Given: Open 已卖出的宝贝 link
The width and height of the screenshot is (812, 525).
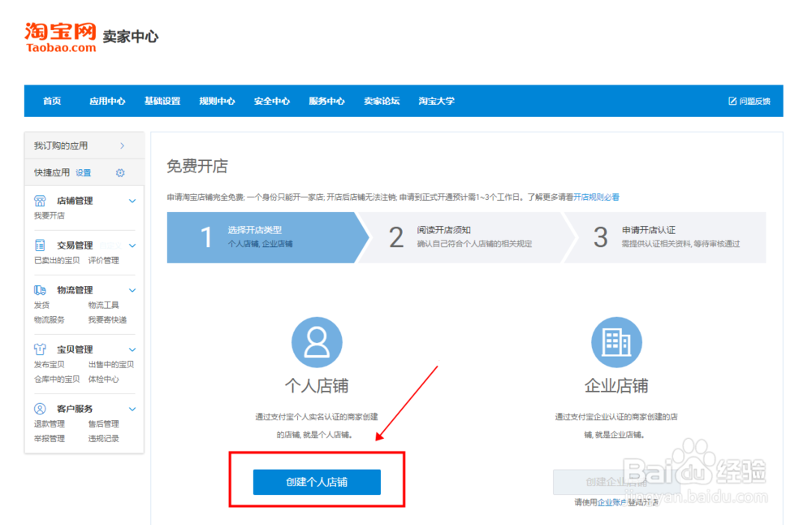Looking at the screenshot, I should point(57,260).
